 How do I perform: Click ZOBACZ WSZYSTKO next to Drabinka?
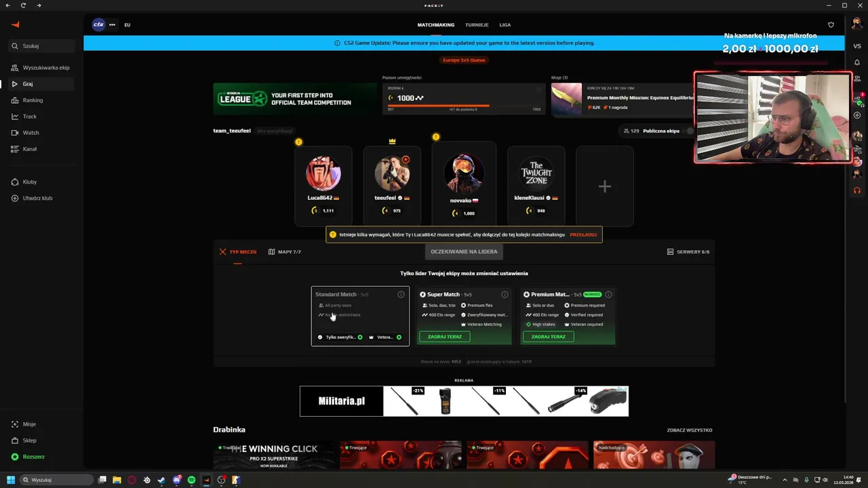(x=689, y=430)
